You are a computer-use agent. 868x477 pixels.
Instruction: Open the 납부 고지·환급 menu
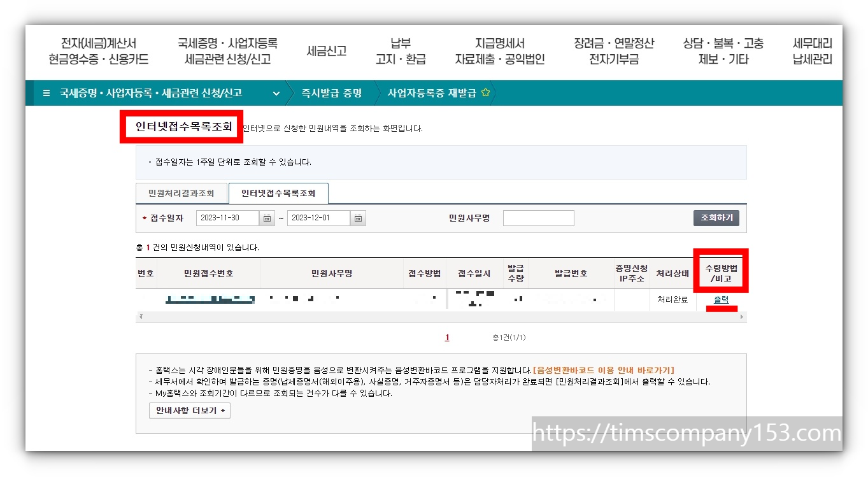(401, 51)
